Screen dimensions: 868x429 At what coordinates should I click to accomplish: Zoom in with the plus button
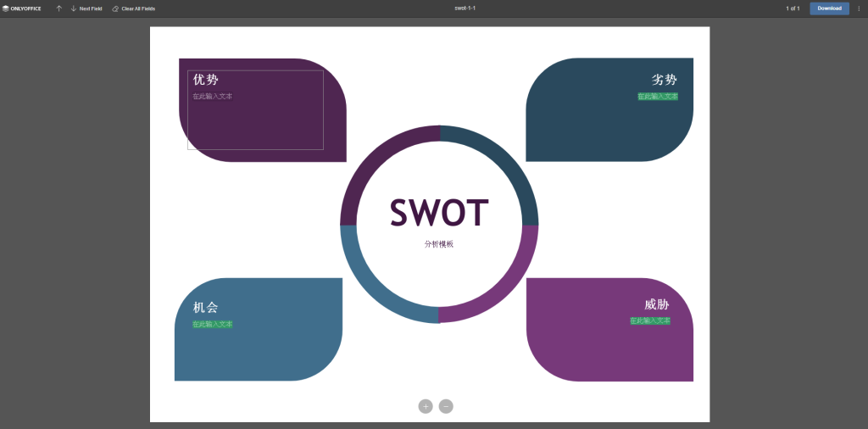click(x=426, y=406)
